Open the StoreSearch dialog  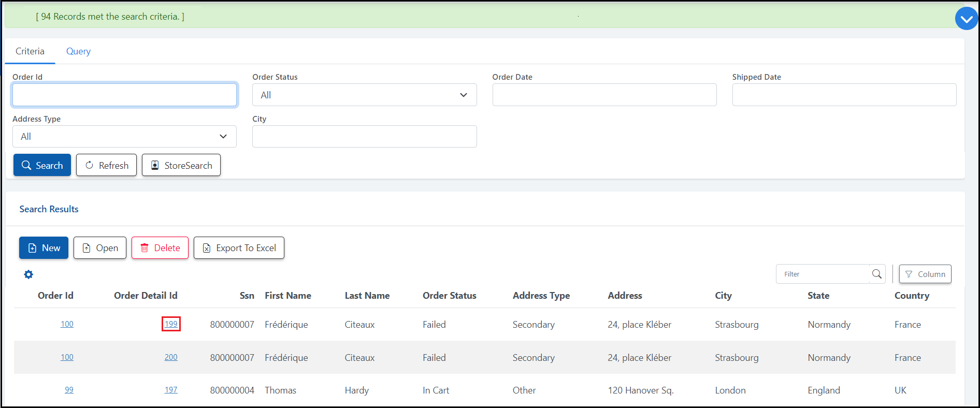click(181, 165)
